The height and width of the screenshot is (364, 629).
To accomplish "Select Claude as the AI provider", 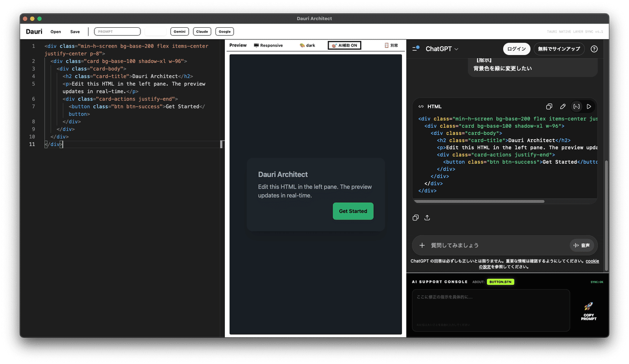I will tap(202, 31).
